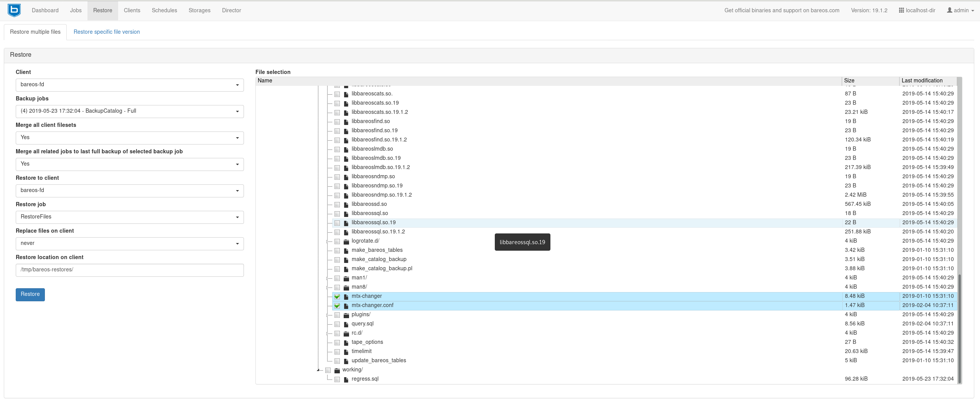Click the file icon beside regress.sql
The image size is (980, 404).
tap(346, 379)
